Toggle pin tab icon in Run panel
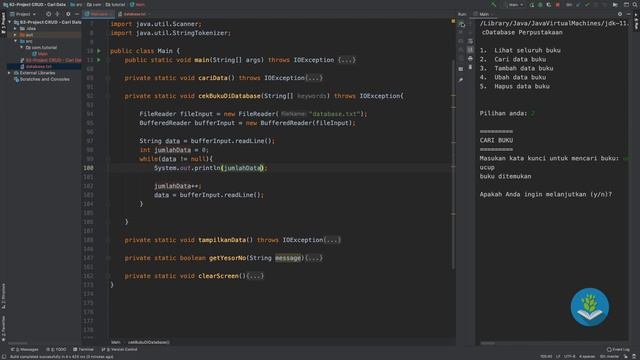Image resolution: width=640 pixels, height=360 pixels. [x=461, y=80]
